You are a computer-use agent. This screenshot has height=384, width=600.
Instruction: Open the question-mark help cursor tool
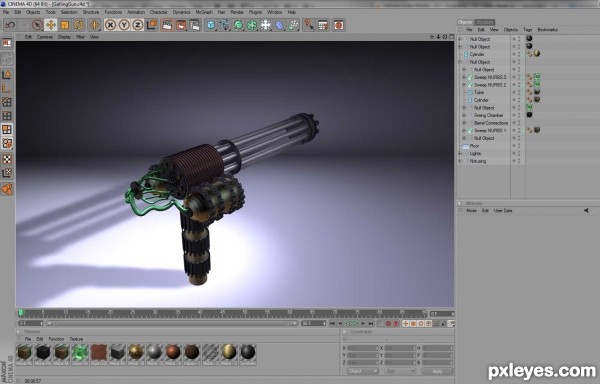tap(309, 25)
